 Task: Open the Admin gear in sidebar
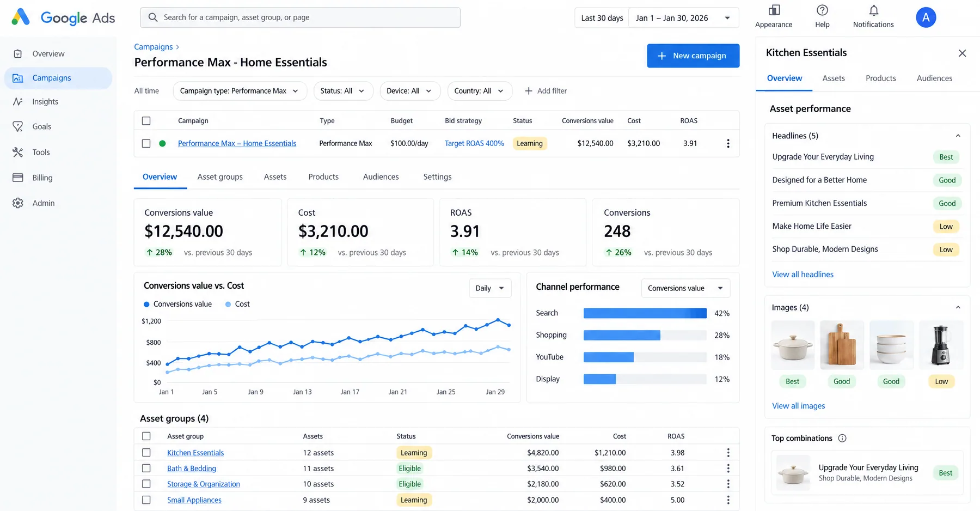point(18,203)
